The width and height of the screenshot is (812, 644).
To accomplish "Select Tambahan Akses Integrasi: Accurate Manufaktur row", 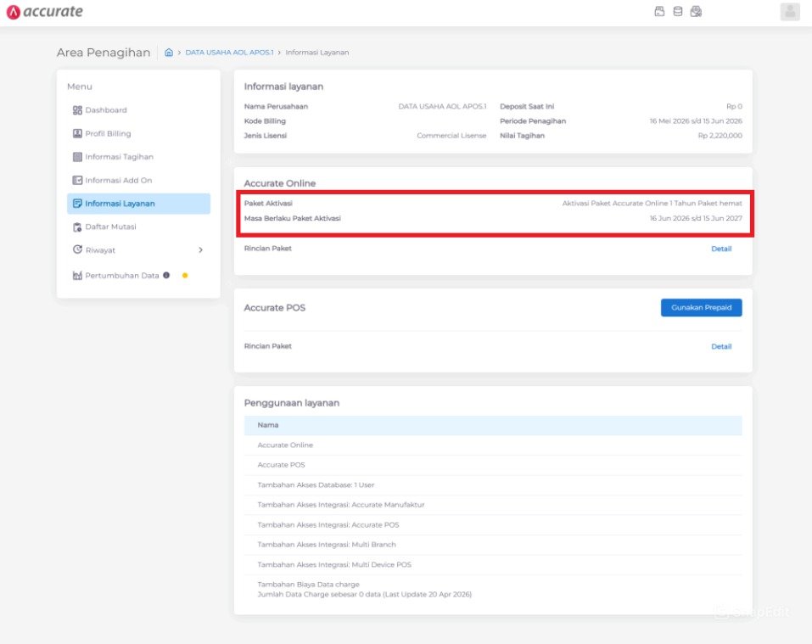I will point(493,505).
